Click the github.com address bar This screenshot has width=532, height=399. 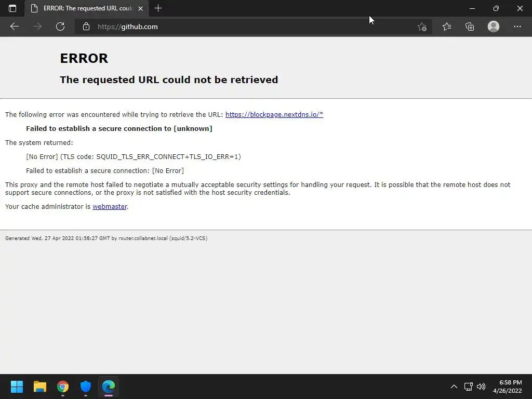point(253,26)
